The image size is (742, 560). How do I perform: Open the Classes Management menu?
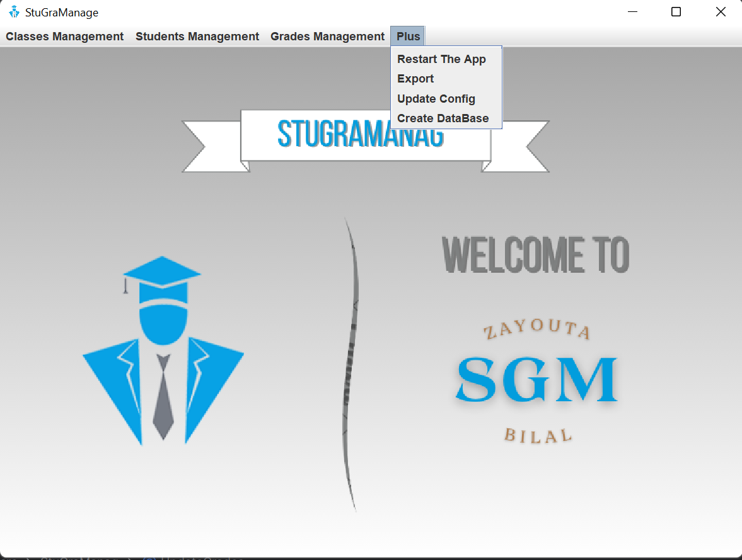[65, 37]
